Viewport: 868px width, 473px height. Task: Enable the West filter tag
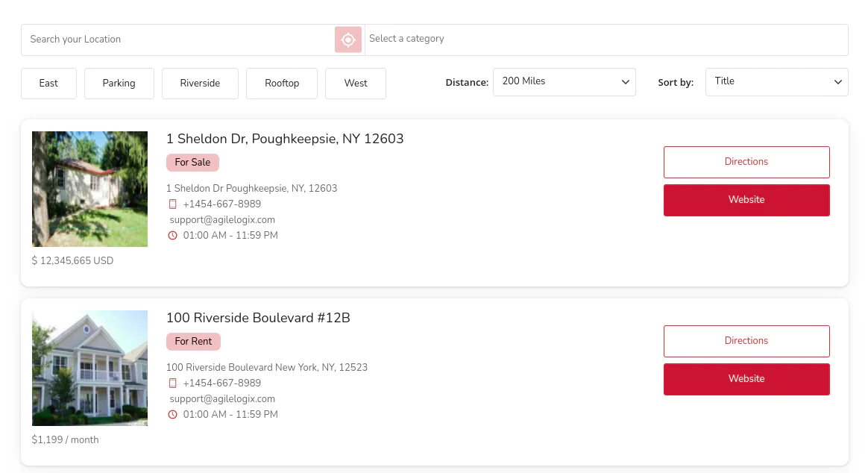pyautogui.click(x=356, y=84)
